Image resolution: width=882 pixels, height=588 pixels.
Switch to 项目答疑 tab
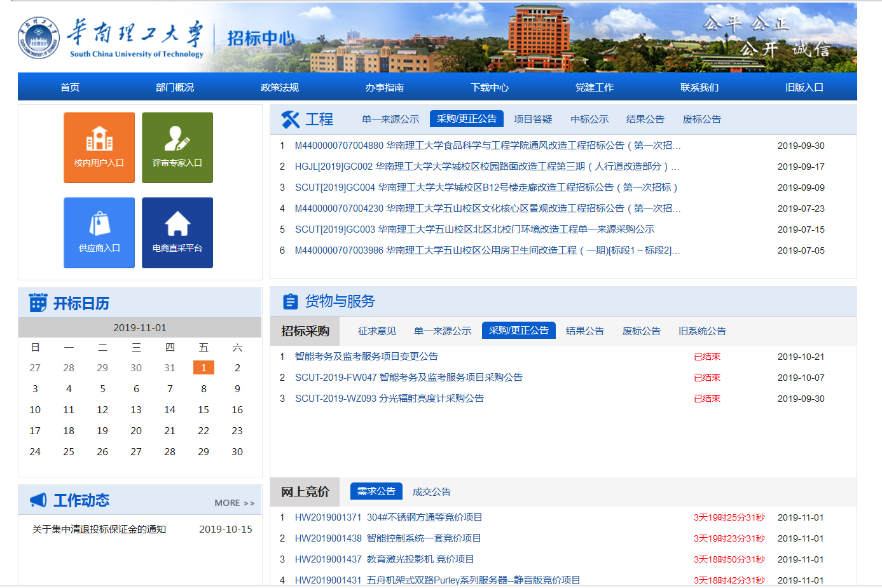tap(533, 119)
